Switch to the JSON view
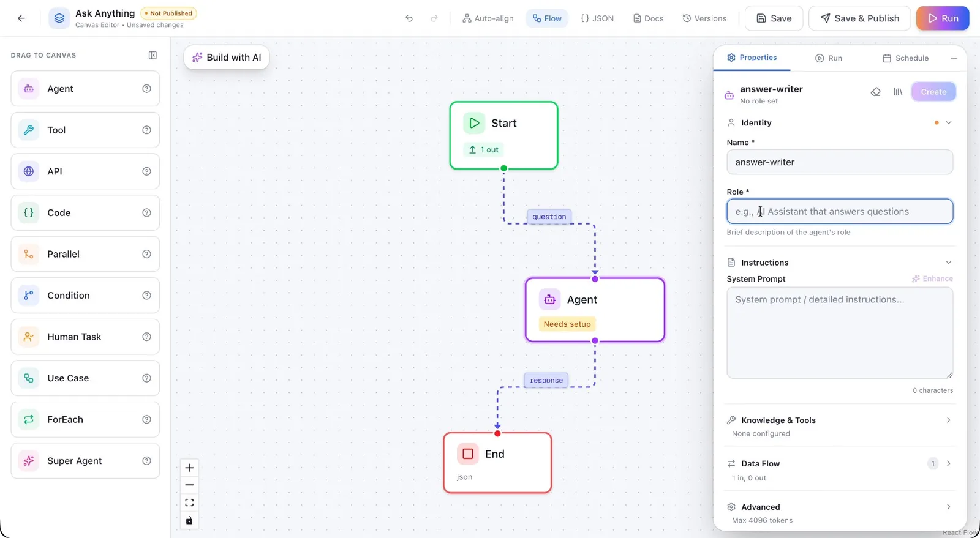The width and height of the screenshot is (980, 538). (x=597, y=18)
